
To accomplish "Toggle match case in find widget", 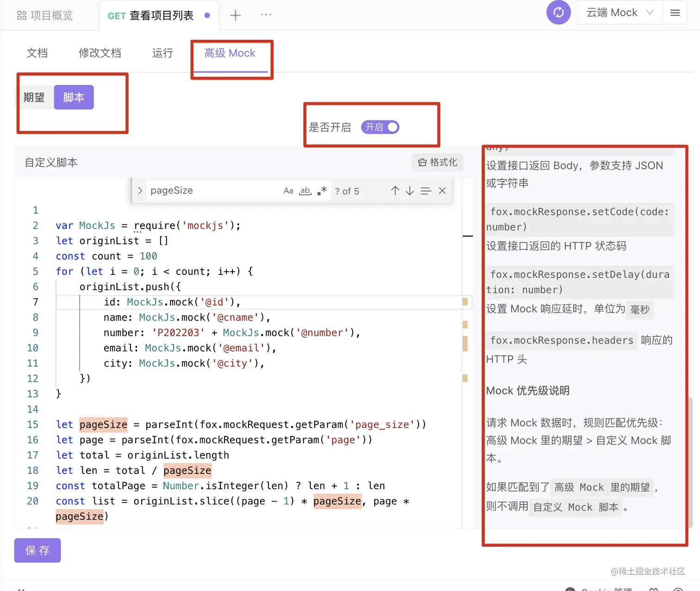I will click(x=288, y=191).
